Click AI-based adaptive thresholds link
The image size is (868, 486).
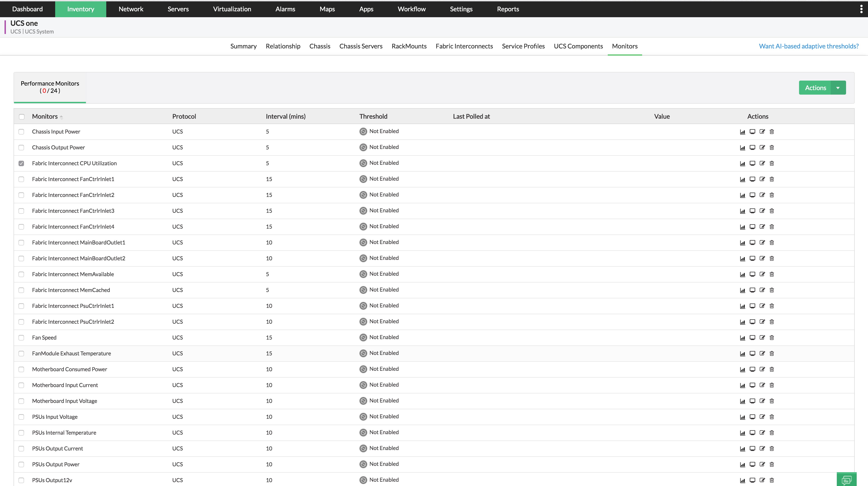pyautogui.click(x=808, y=46)
